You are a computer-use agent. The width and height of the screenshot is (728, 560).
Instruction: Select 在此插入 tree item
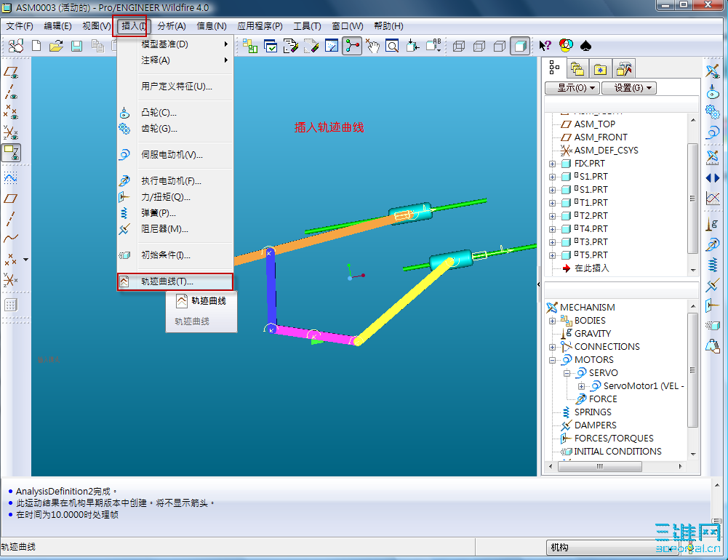[591, 268]
